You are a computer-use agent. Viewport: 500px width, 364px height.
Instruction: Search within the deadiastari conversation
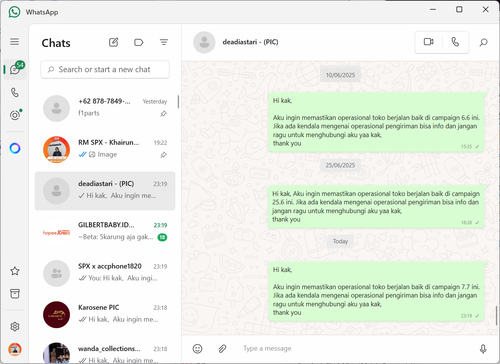(x=483, y=42)
